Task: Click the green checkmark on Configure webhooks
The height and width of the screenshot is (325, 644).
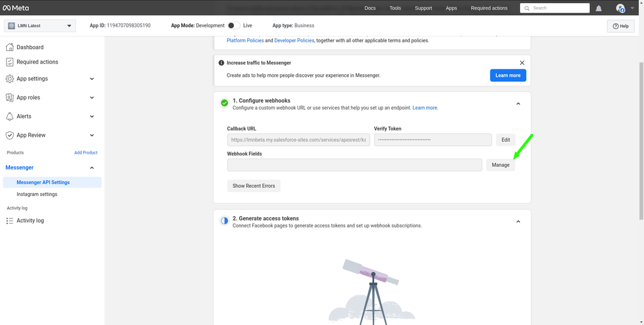Action: tap(225, 103)
